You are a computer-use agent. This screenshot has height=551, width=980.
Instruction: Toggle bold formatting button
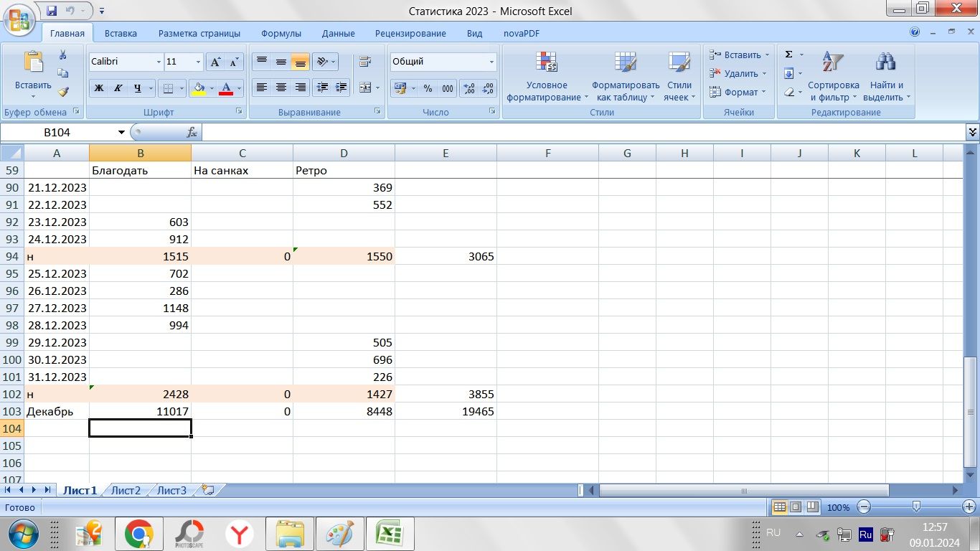point(99,88)
